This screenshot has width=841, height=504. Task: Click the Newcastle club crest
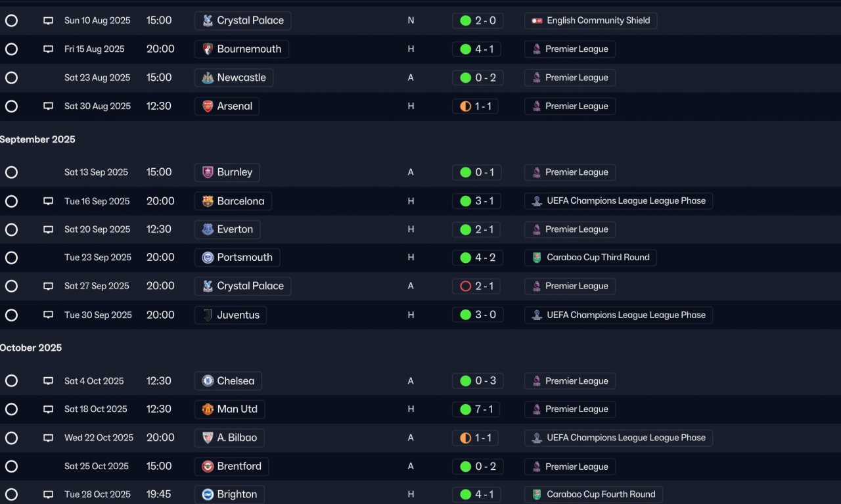point(208,78)
